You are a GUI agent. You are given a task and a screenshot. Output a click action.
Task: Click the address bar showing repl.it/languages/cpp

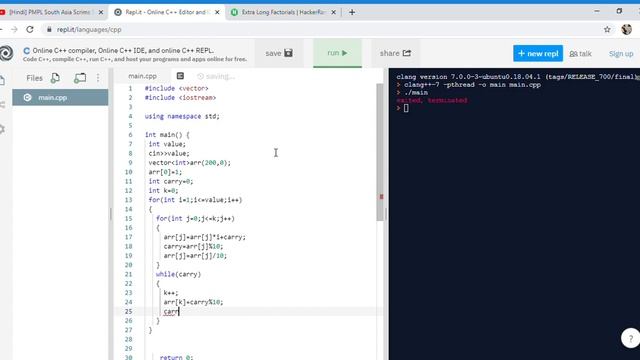point(322,29)
